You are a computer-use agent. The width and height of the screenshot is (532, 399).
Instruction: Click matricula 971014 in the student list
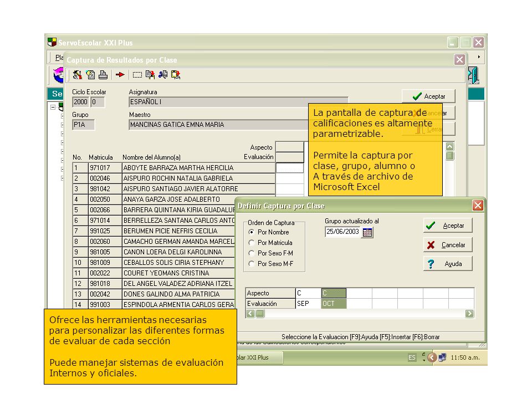pyautogui.click(x=105, y=220)
